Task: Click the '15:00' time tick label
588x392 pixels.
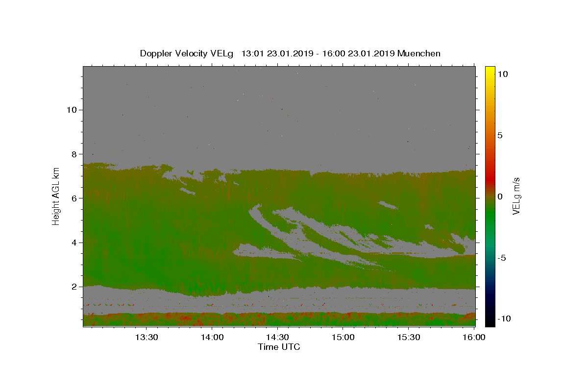Action: (x=343, y=337)
